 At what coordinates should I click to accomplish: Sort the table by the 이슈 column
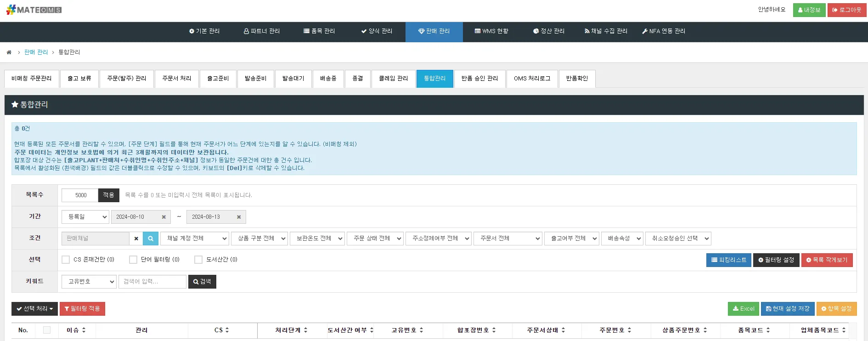click(84, 330)
